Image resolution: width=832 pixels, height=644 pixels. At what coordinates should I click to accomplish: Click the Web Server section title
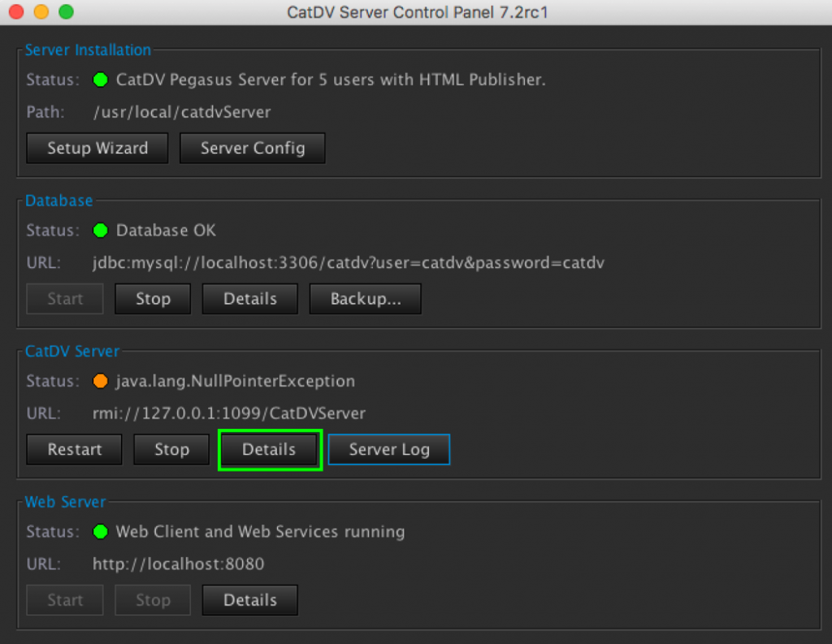tap(66, 502)
